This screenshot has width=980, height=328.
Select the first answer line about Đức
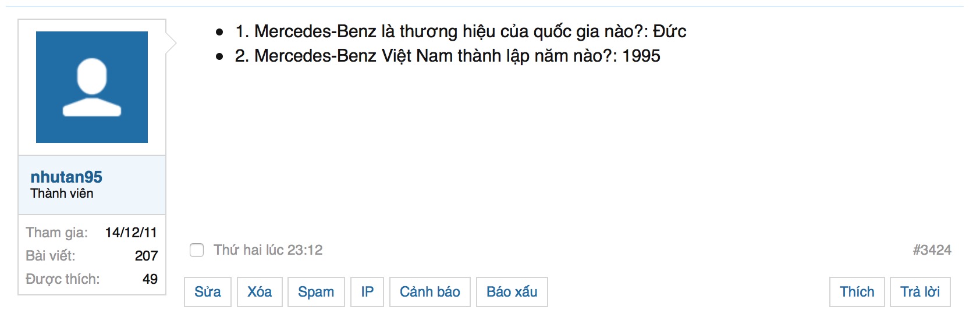tap(461, 31)
